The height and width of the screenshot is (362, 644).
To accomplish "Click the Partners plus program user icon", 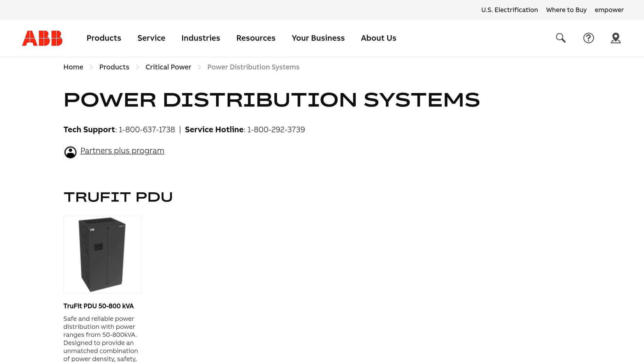I will point(70,152).
